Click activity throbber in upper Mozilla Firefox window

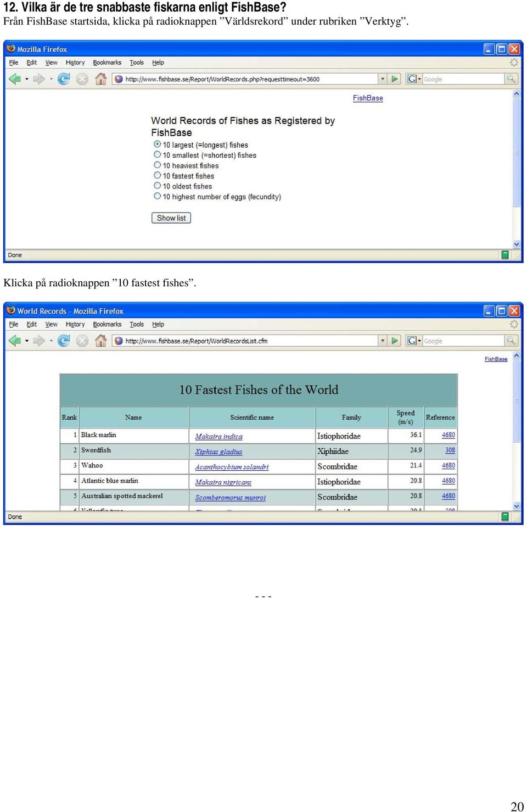tap(514, 63)
